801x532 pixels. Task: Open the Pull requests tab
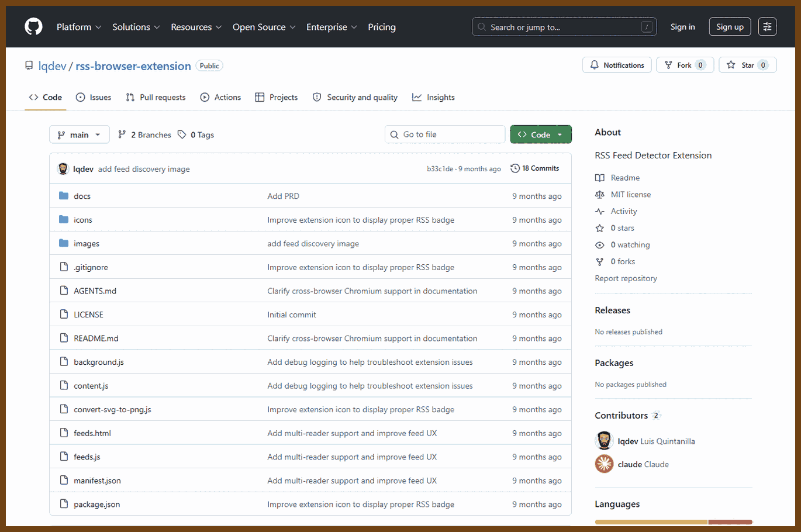point(156,97)
